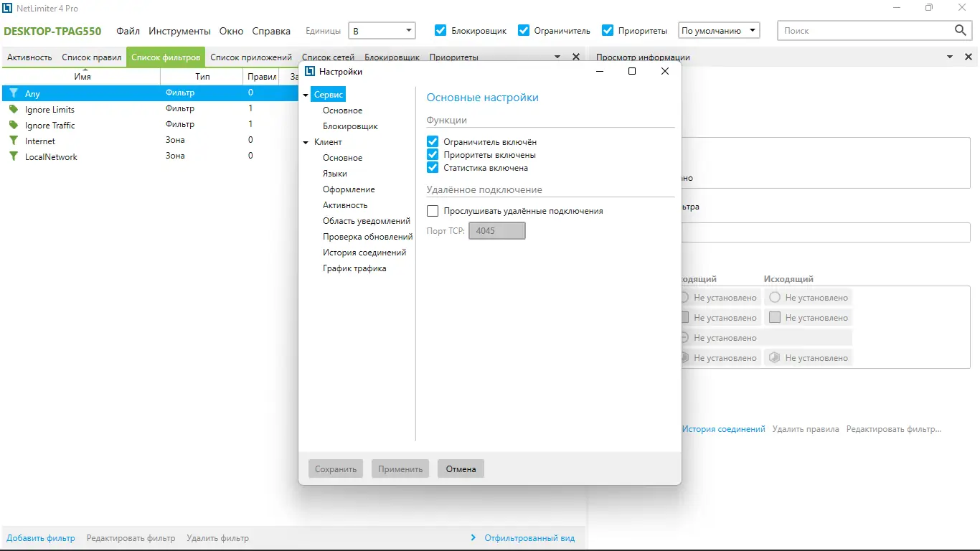Switch to the Список приложений tab
980x551 pixels.
[x=251, y=57]
